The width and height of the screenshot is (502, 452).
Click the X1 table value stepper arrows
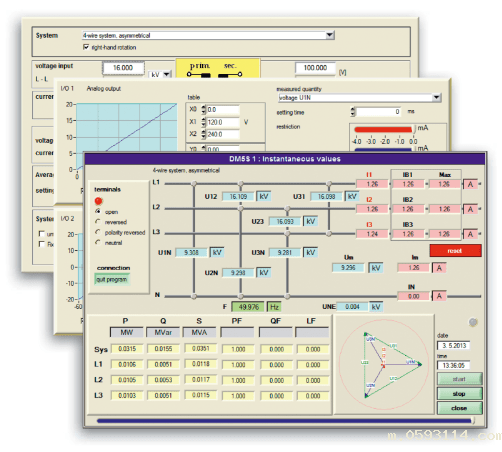[204, 122]
